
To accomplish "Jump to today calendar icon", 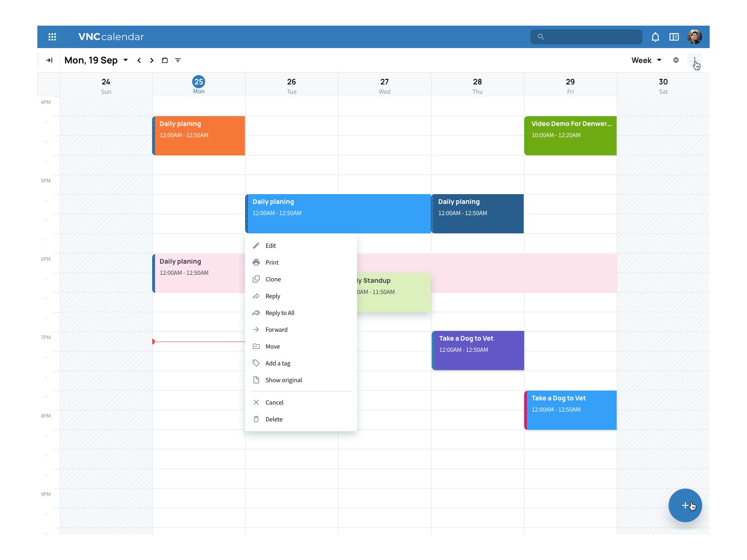I will click(x=165, y=60).
